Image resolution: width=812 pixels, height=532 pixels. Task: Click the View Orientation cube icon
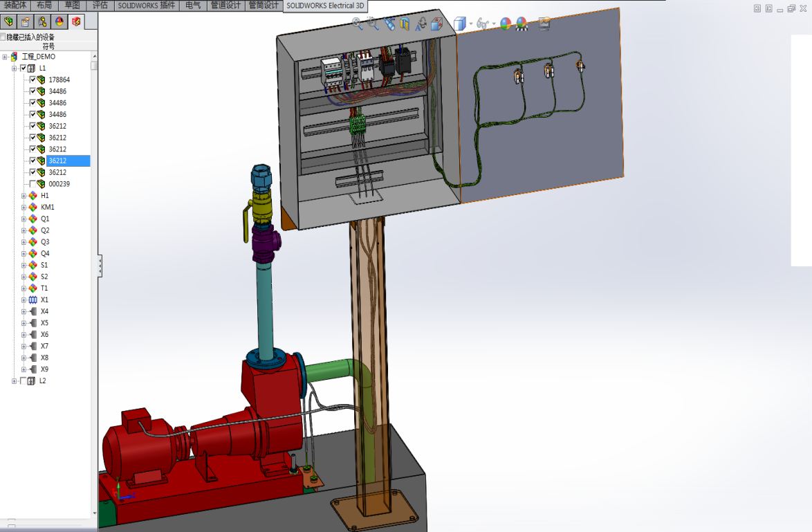tap(436, 24)
